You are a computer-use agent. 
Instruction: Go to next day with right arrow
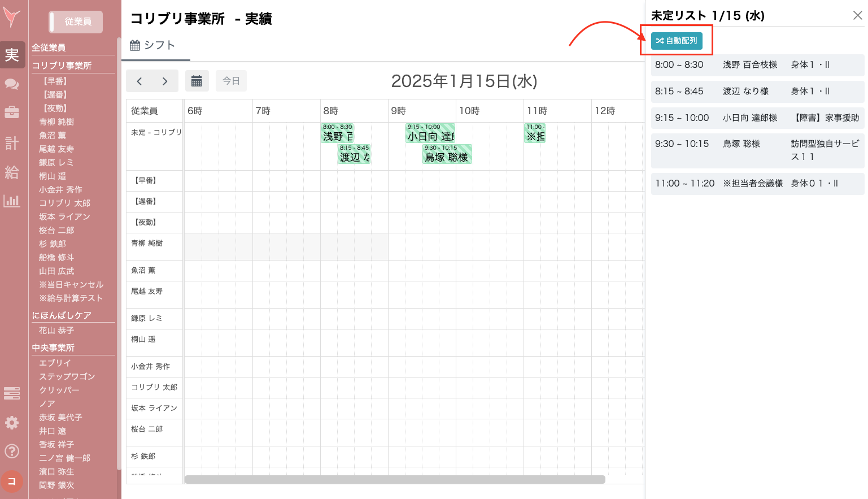(164, 80)
